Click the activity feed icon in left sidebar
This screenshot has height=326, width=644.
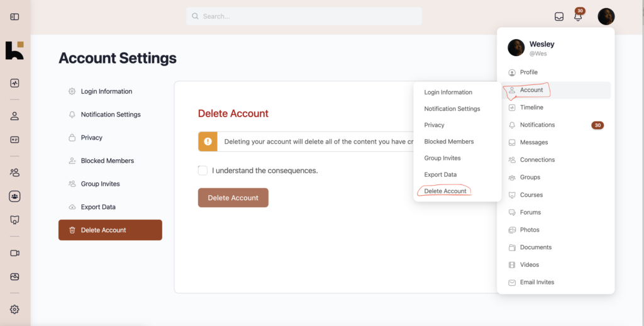pos(14,83)
